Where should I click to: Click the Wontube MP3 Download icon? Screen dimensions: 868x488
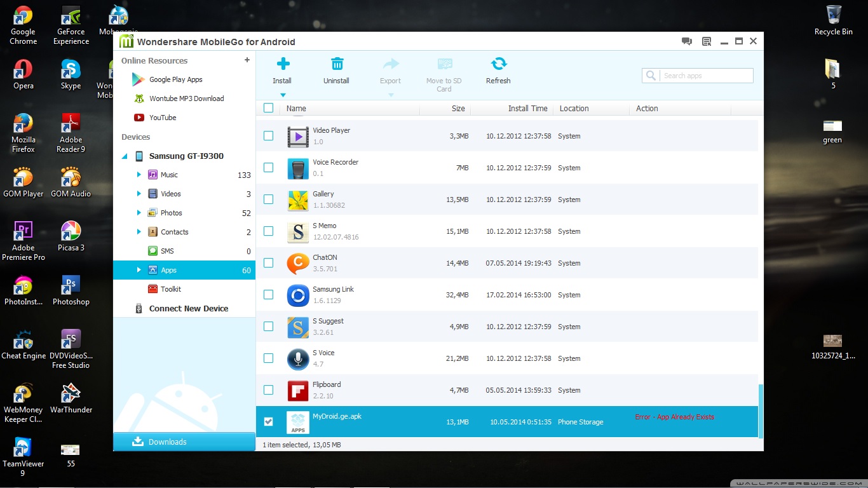pos(139,98)
